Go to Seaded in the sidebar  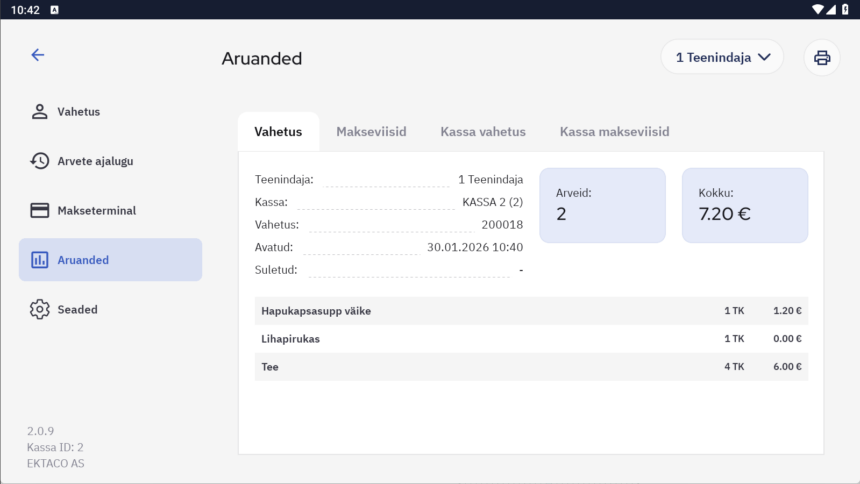click(77, 309)
